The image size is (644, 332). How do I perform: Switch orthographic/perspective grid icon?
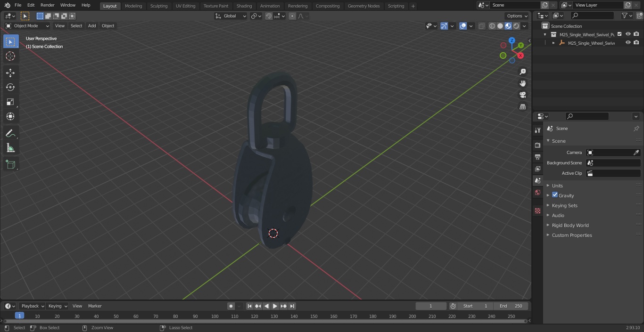click(522, 107)
